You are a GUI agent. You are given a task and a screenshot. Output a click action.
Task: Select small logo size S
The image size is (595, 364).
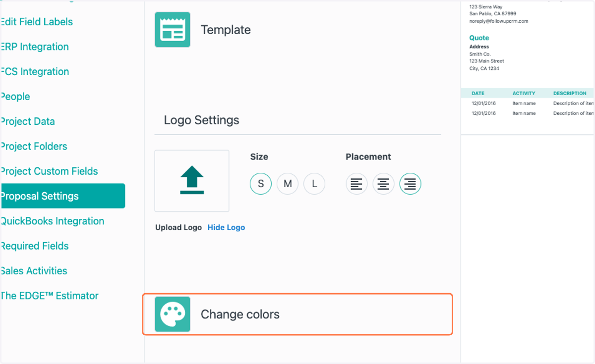pos(261,184)
